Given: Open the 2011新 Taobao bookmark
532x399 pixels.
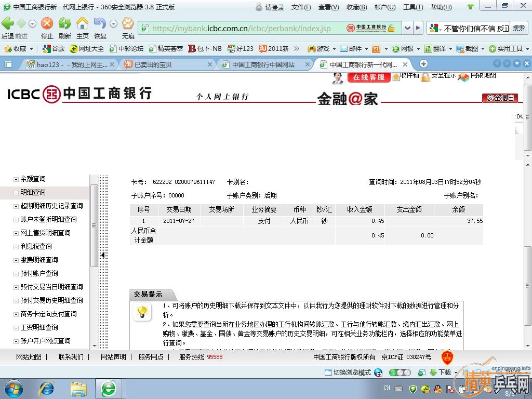Looking at the screenshot, I should [274, 49].
